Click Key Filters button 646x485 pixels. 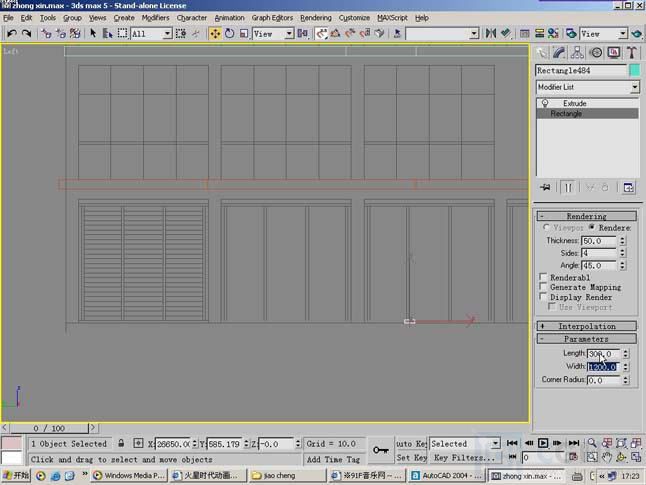click(464, 457)
